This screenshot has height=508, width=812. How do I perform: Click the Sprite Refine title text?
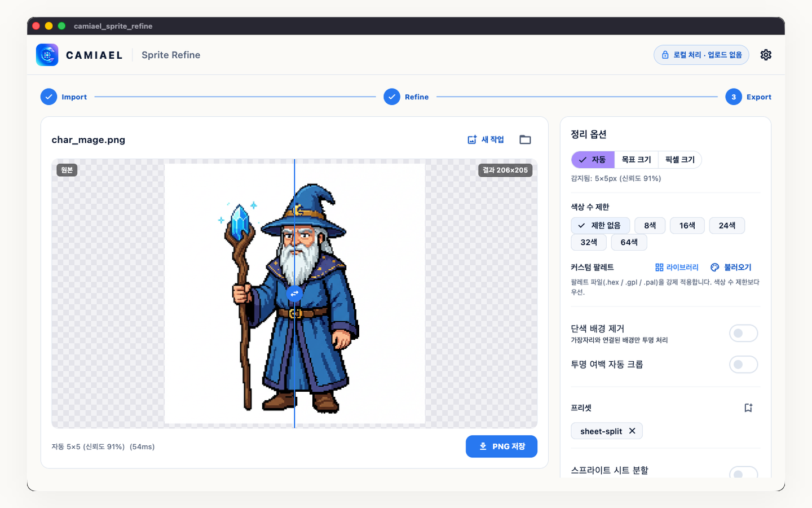click(x=171, y=55)
